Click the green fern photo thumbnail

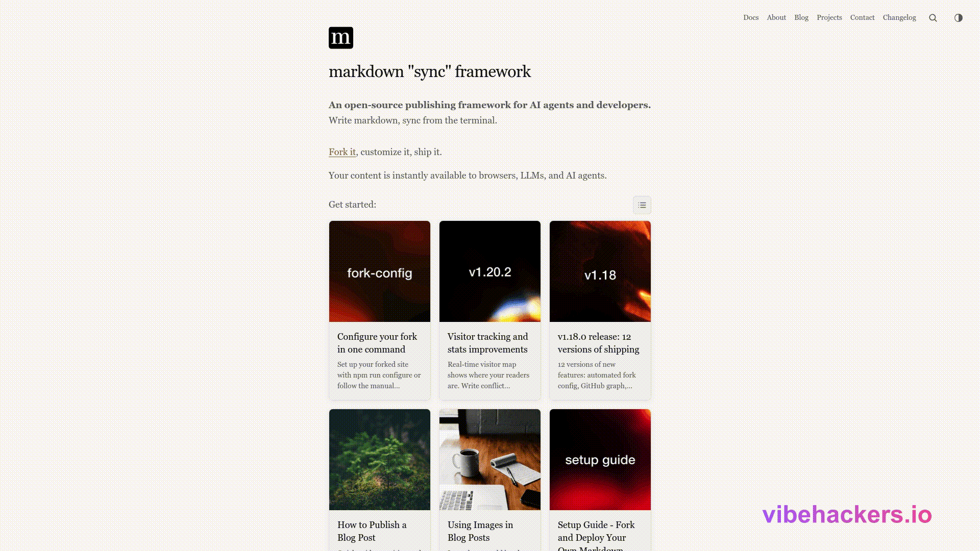coord(379,459)
